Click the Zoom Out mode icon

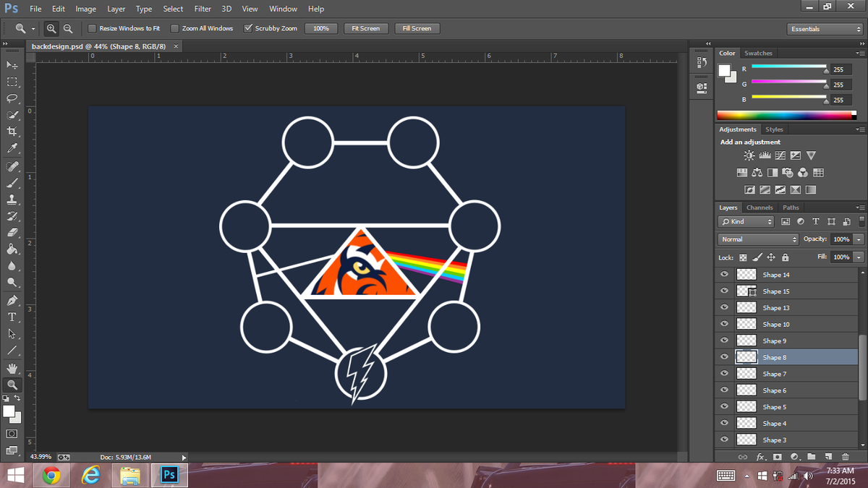coord(68,28)
